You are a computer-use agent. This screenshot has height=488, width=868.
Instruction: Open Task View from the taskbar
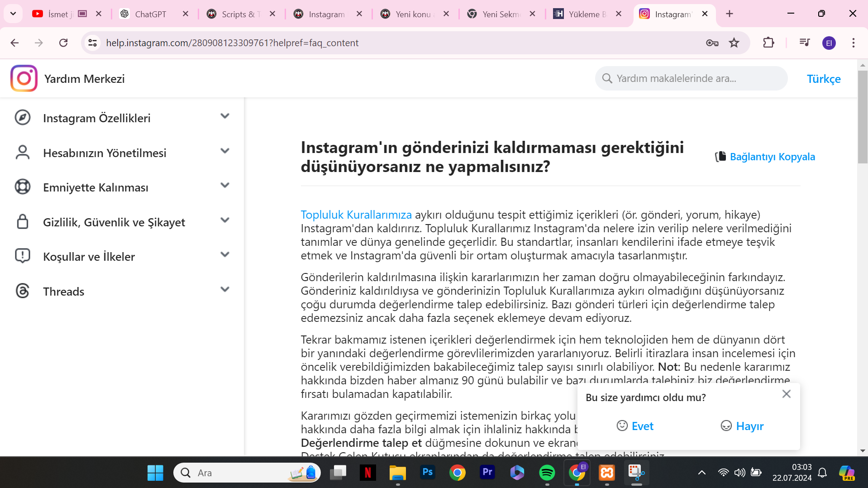click(338, 473)
